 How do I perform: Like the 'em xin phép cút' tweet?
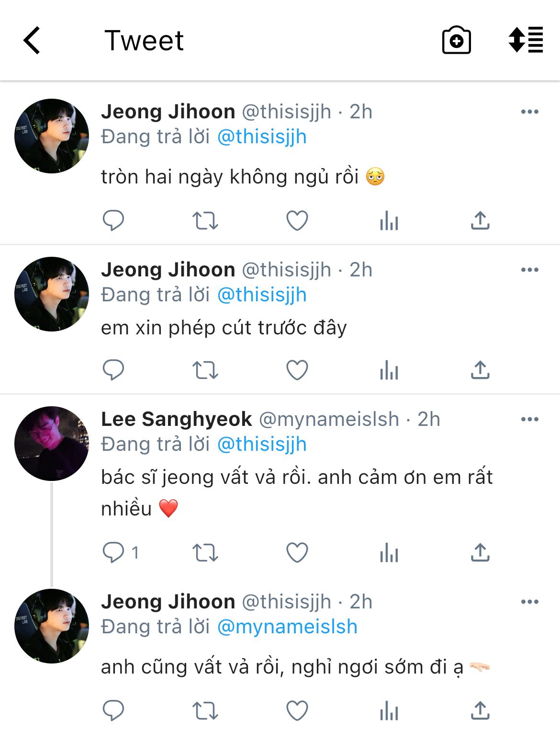tap(297, 370)
